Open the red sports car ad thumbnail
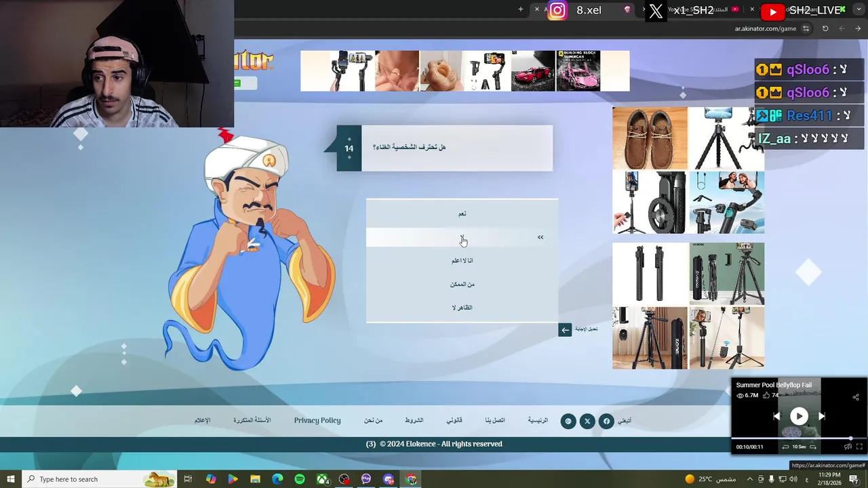 tap(533, 70)
